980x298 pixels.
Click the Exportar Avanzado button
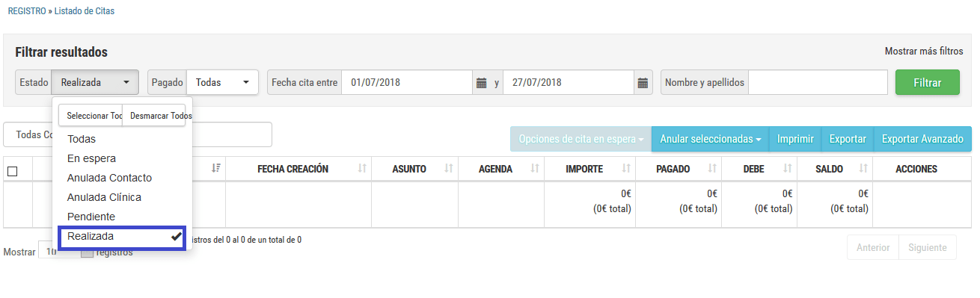pyautogui.click(x=922, y=139)
